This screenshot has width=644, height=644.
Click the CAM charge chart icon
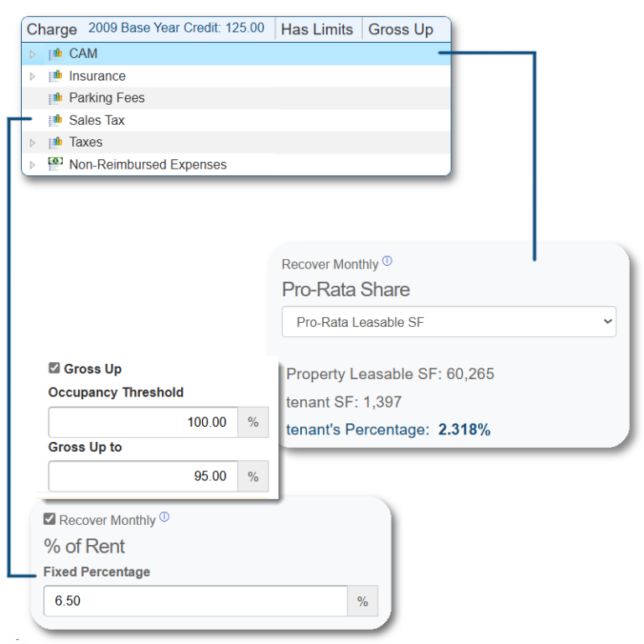pyautogui.click(x=56, y=54)
